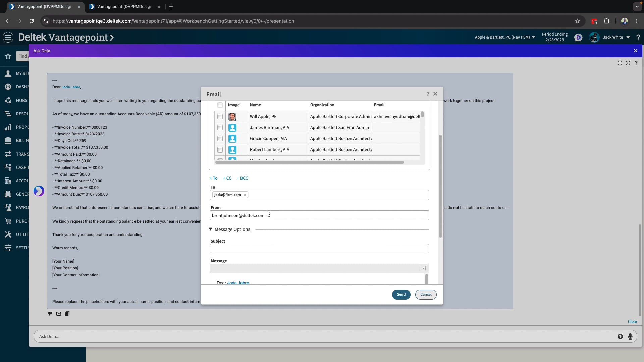This screenshot has height=362, width=644.
Task: Open the Favorites star in sidebar
Action: pos(8,56)
